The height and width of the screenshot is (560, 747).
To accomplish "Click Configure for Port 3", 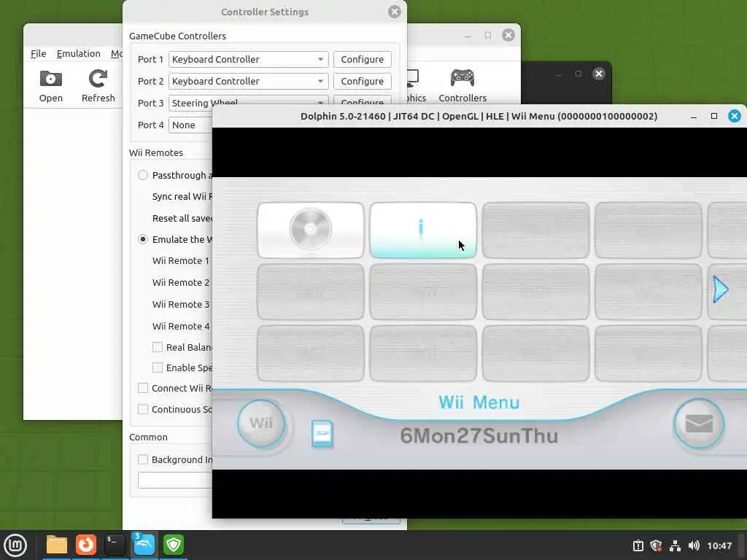I will (362, 101).
